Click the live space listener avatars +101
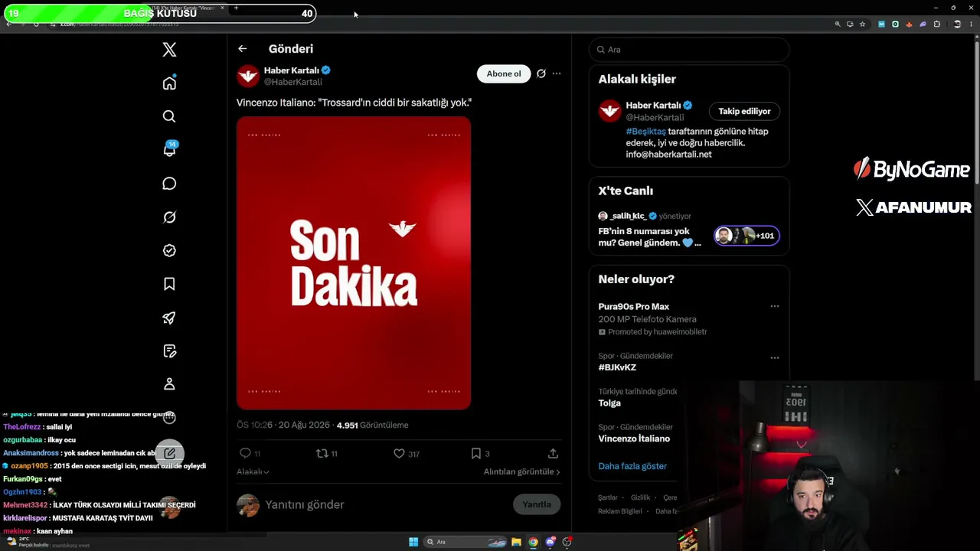Image resolution: width=980 pixels, height=551 pixels. 746,236
